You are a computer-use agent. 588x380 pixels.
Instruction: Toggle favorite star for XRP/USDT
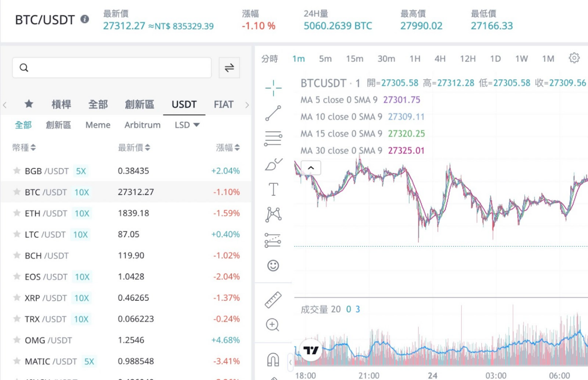(17, 298)
